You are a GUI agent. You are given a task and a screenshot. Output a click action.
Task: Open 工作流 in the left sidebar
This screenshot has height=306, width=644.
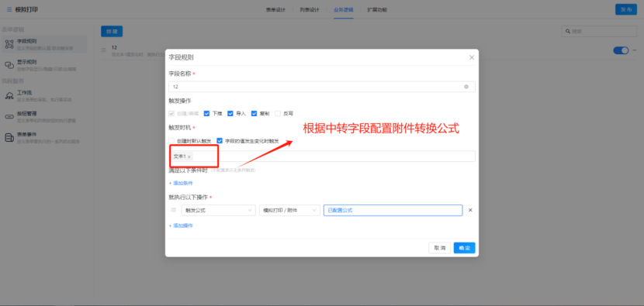[44, 95]
